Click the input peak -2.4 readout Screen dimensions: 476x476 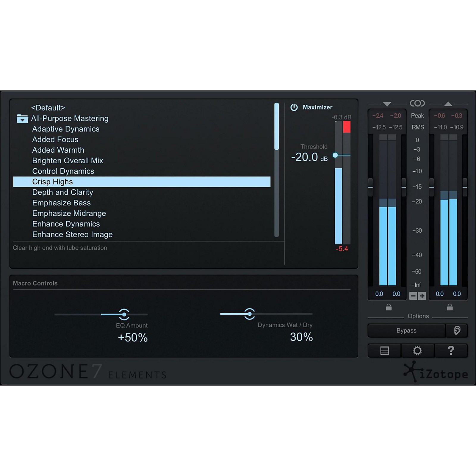(x=378, y=116)
